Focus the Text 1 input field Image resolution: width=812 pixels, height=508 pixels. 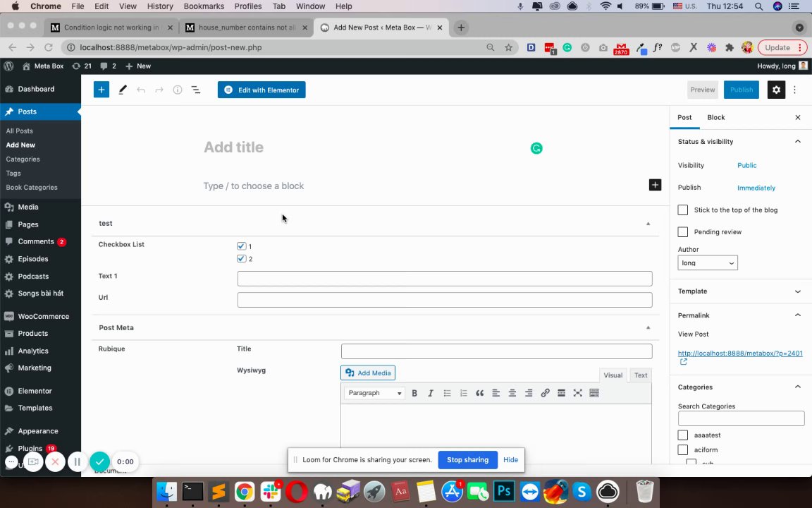(x=444, y=279)
